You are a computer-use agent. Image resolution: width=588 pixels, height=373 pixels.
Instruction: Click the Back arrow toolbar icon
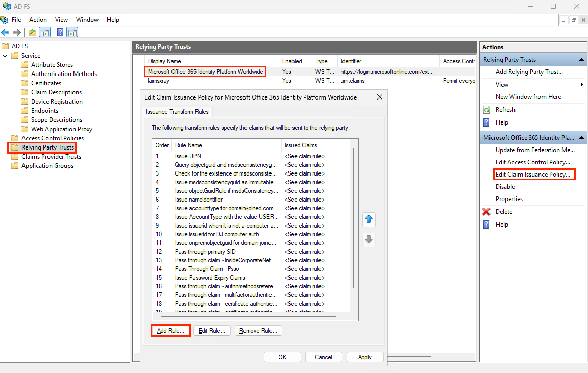pos(6,33)
